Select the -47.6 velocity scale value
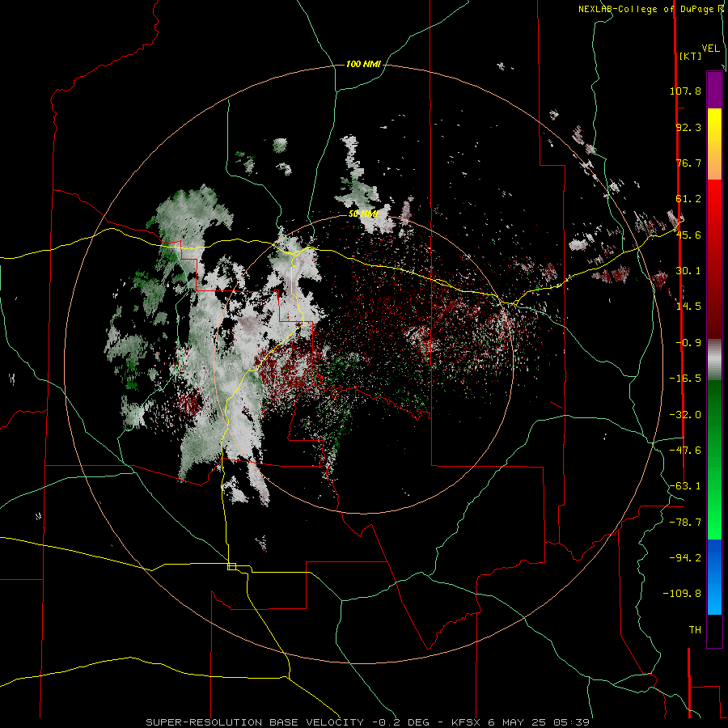This screenshot has width=728, height=728. coord(685,451)
